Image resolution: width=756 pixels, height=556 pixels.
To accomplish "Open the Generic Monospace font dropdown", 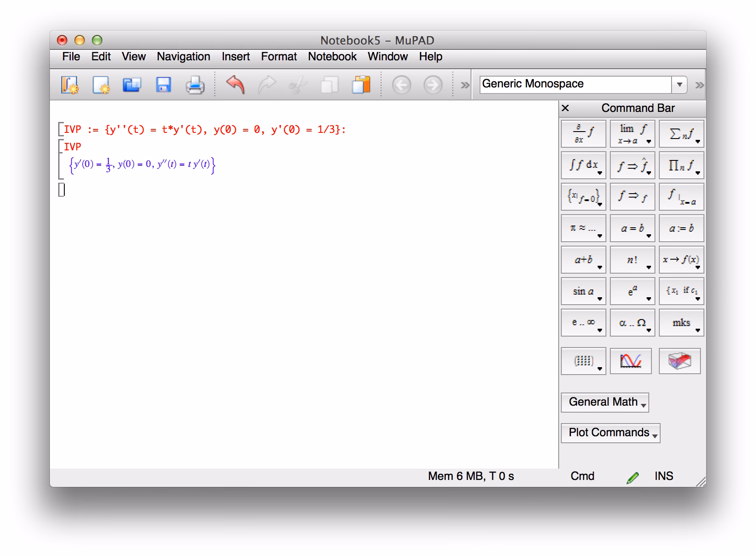I will (x=679, y=84).
